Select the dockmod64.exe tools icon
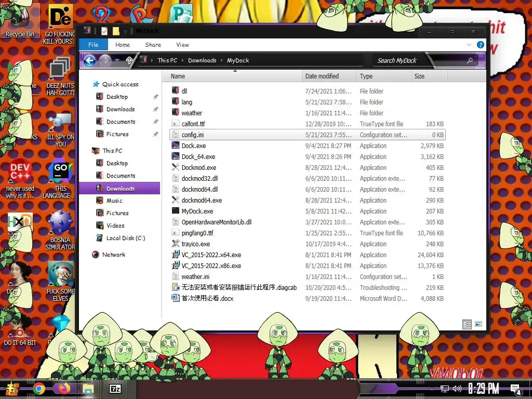This screenshot has height=399, width=532. click(x=176, y=200)
